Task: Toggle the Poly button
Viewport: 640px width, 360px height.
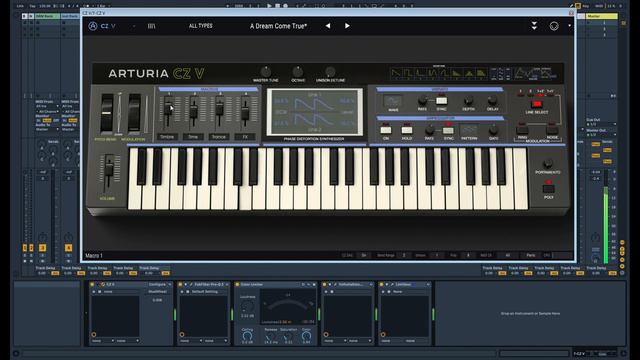Action: tap(549, 189)
